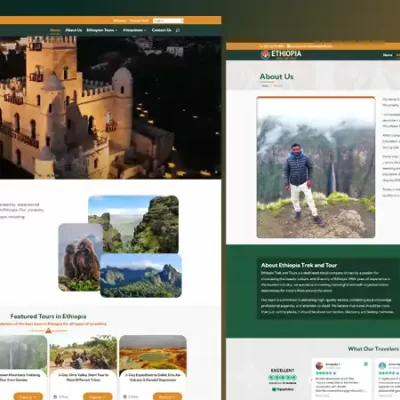The height and width of the screenshot is (400, 400).
Task: Open the About Us menu item
Action: tap(74, 30)
